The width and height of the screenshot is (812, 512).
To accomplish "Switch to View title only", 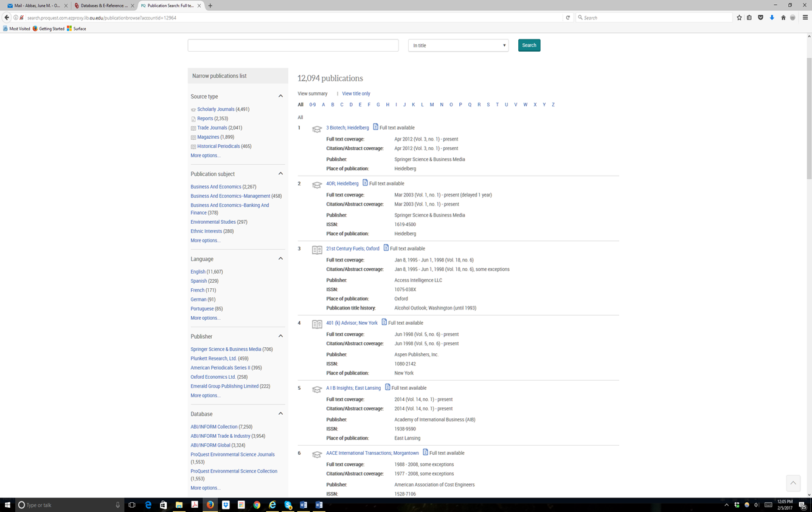I will click(x=356, y=94).
